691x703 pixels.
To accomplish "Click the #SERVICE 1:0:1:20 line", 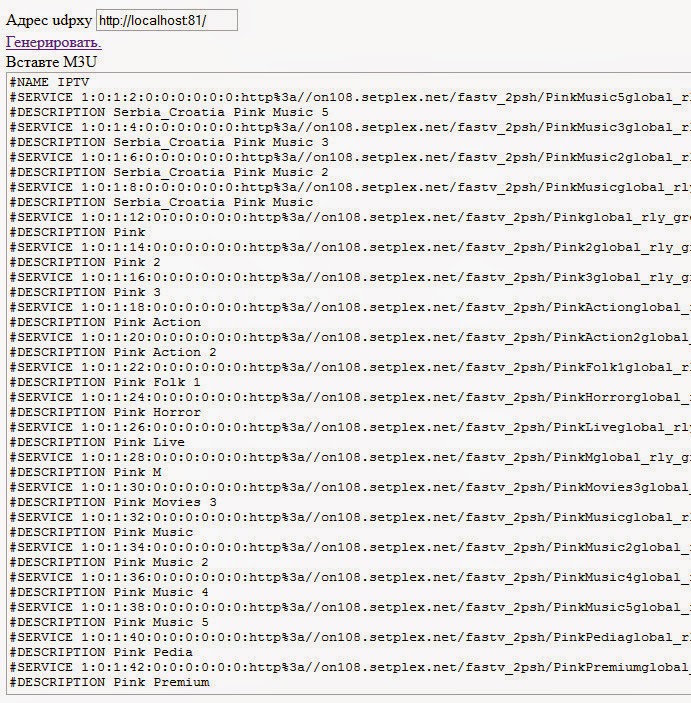I will point(350,338).
